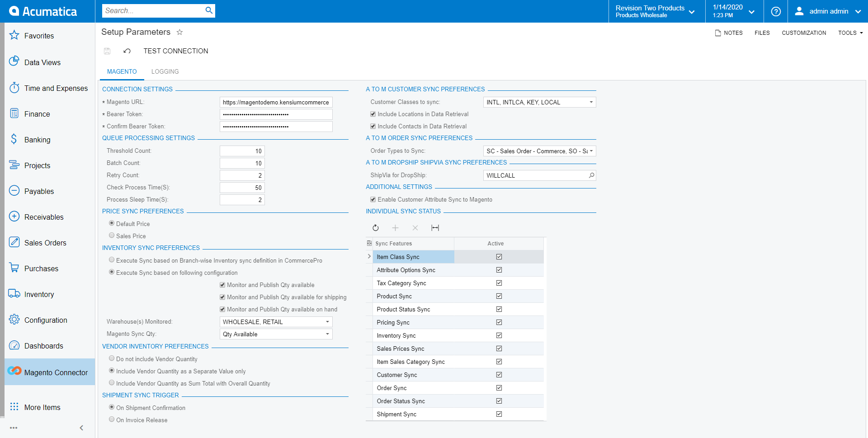Image resolution: width=868 pixels, height=438 pixels.
Task: Open Warehouse(s) Monitored dropdown
Action: tap(327, 322)
